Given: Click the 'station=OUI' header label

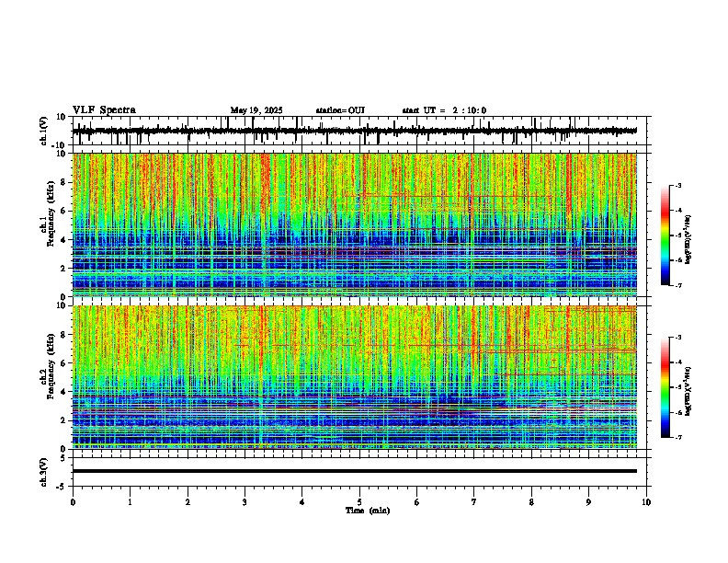Looking at the screenshot, I should click(x=340, y=110).
